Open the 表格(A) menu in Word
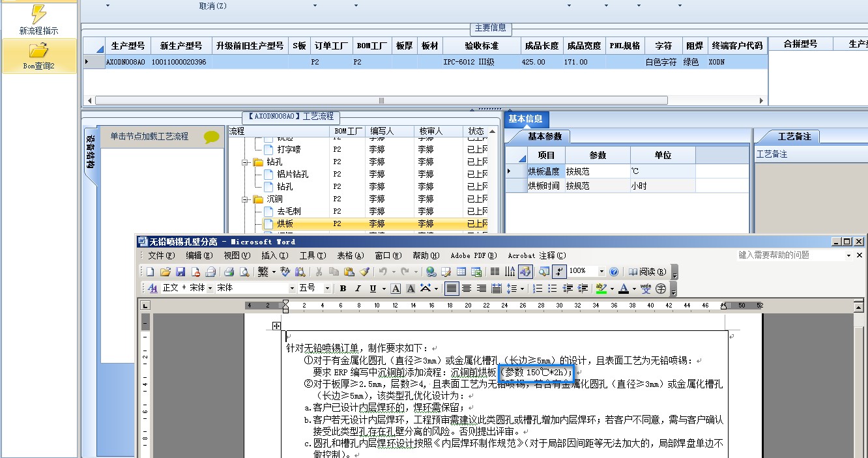 tap(350, 255)
